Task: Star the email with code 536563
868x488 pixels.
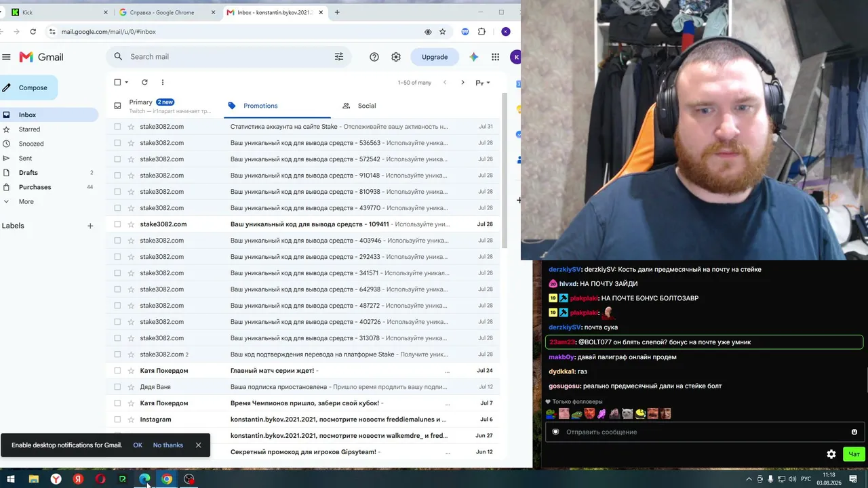Action: (132, 143)
